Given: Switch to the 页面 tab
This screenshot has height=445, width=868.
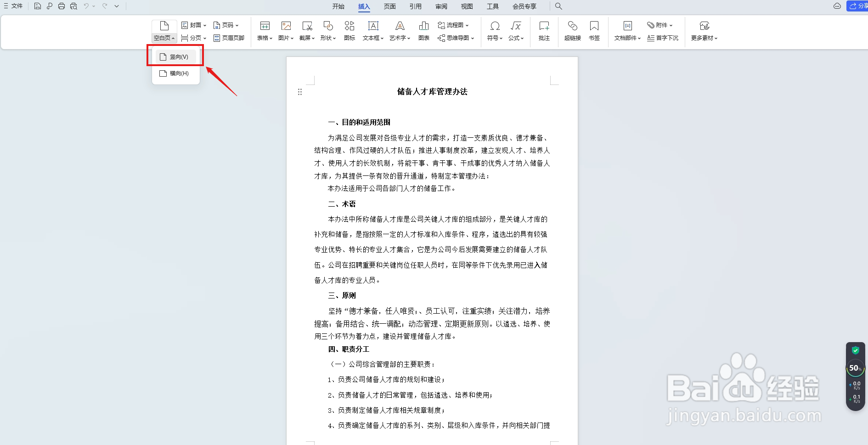Looking at the screenshot, I should pyautogui.click(x=390, y=6).
